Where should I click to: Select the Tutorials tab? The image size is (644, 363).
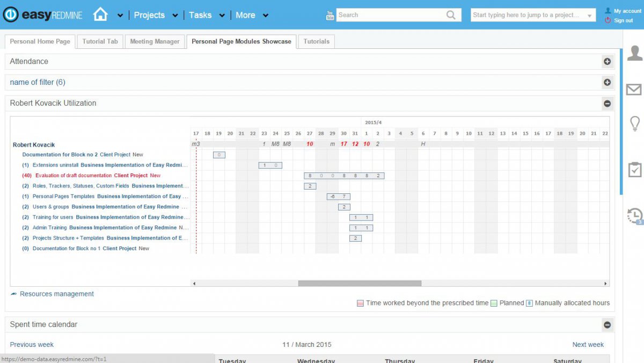pos(316,41)
